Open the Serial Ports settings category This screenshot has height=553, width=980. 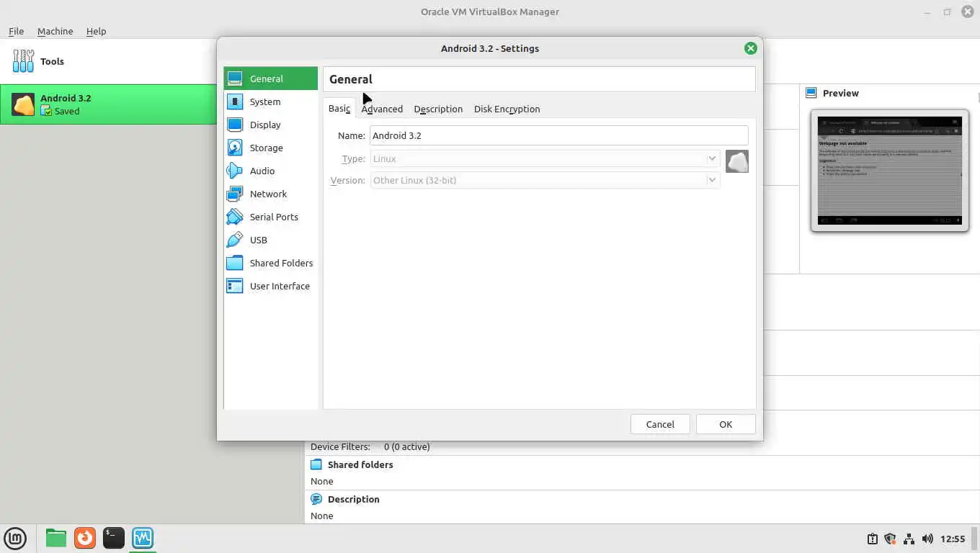[x=270, y=217]
